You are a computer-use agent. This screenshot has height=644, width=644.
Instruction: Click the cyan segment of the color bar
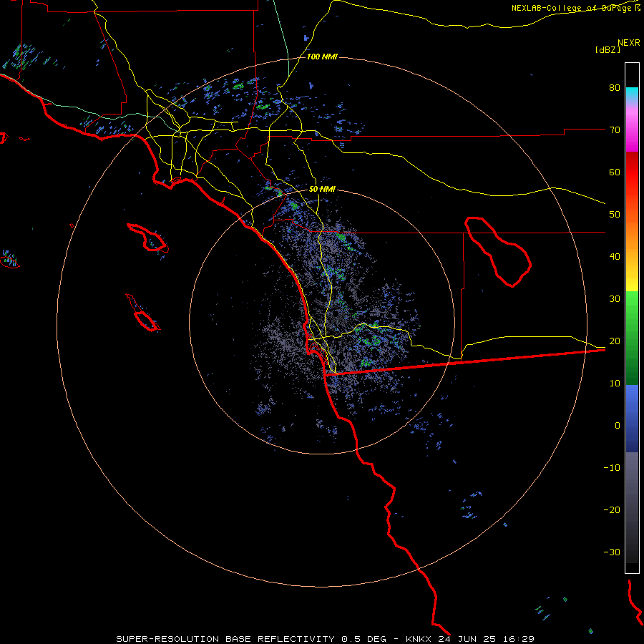[632, 94]
